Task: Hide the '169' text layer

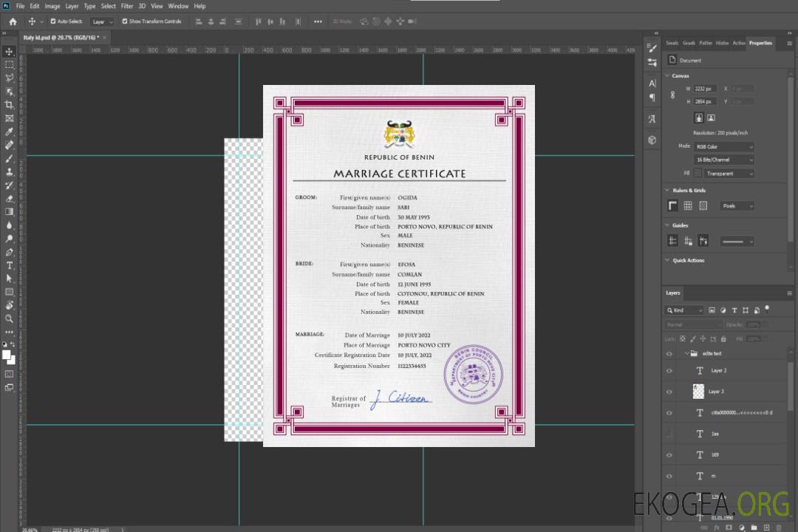Action: [x=669, y=455]
